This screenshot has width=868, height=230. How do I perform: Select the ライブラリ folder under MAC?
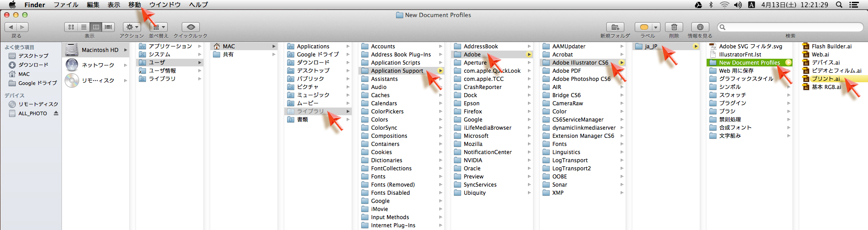click(318, 111)
